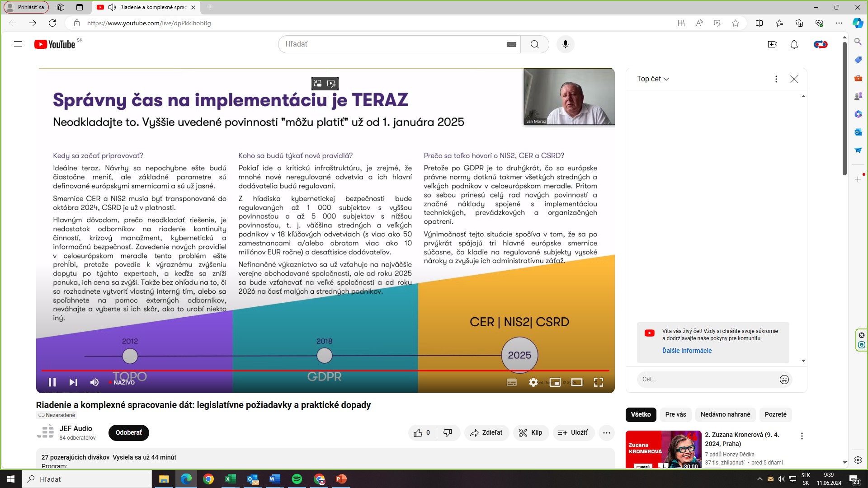The image size is (868, 488).
Task: Add page to favorites star
Action: pyautogui.click(x=736, y=23)
